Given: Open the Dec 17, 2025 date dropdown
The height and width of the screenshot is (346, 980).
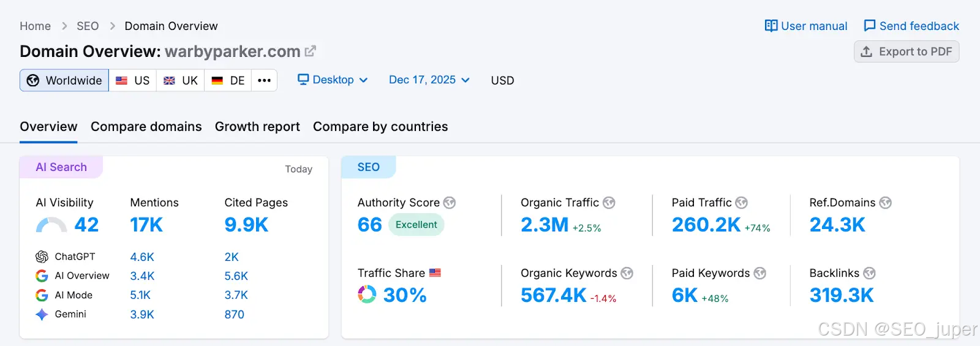Looking at the screenshot, I should (429, 80).
